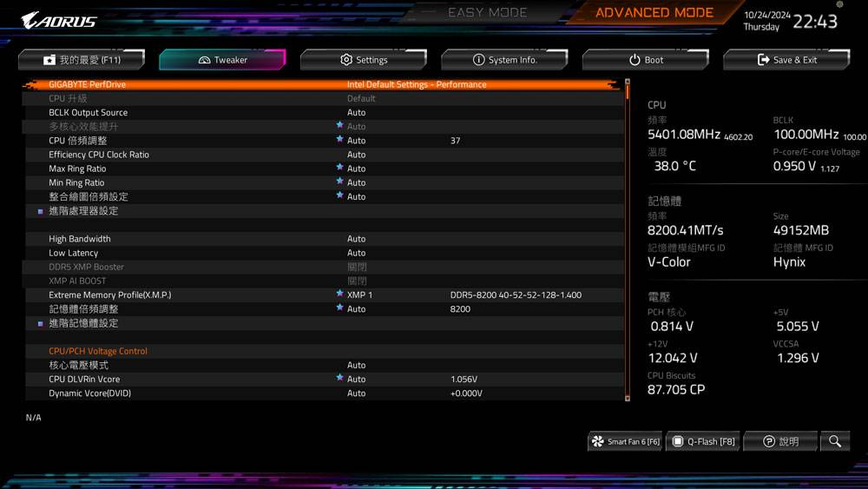
Task: Click the 10/24/2024 date display
Action: click(766, 16)
